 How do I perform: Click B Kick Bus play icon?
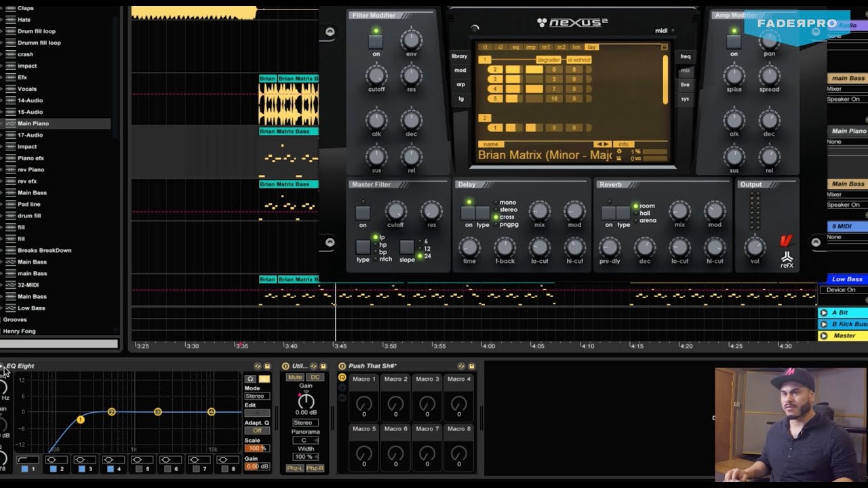click(823, 324)
